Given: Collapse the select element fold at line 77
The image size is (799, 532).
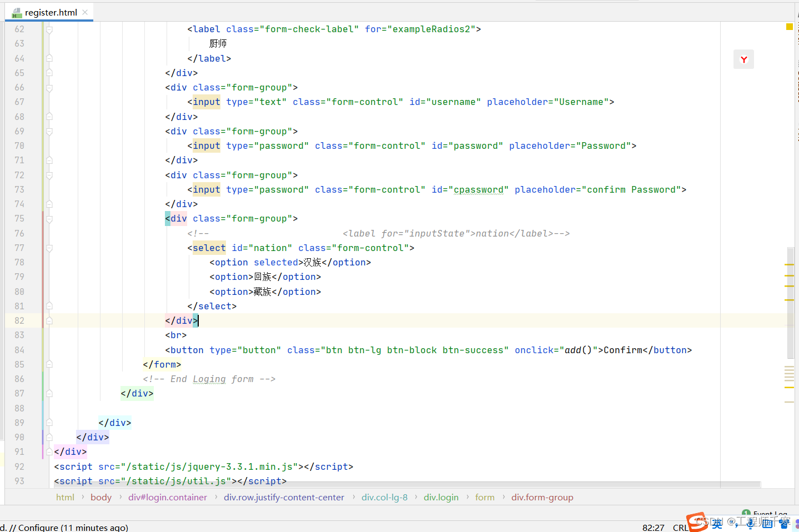Looking at the screenshot, I should (x=49, y=248).
